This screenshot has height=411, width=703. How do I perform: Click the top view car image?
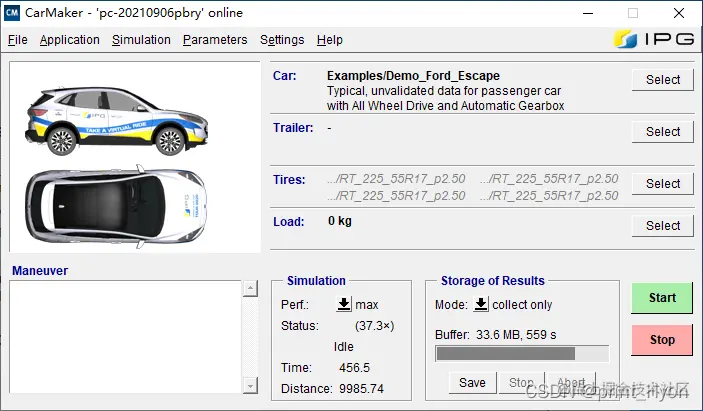116,206
